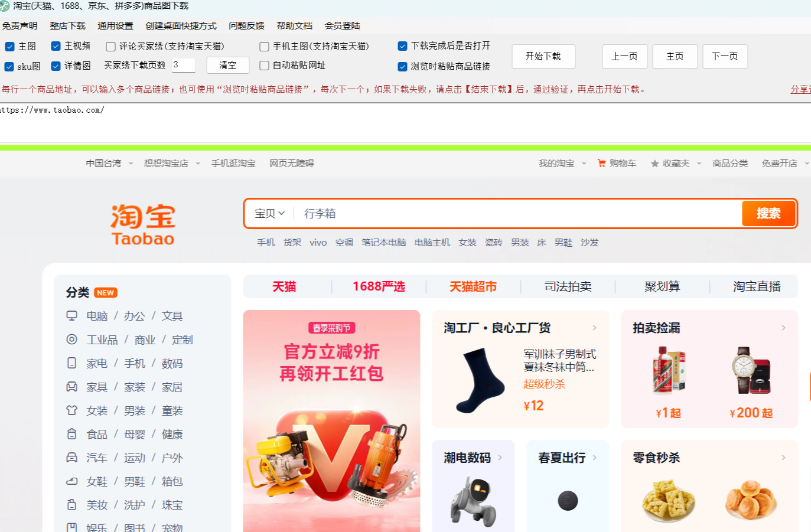The height and width of the screenshot is (532, 811).
Task: Enable the 自动粘贴网址 checkbox
Action: click(x=264, y=66)
